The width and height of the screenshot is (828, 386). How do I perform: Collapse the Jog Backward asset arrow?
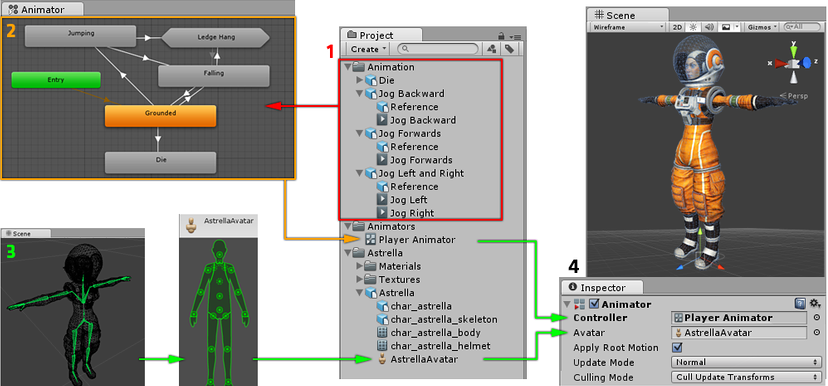point(360,93)
